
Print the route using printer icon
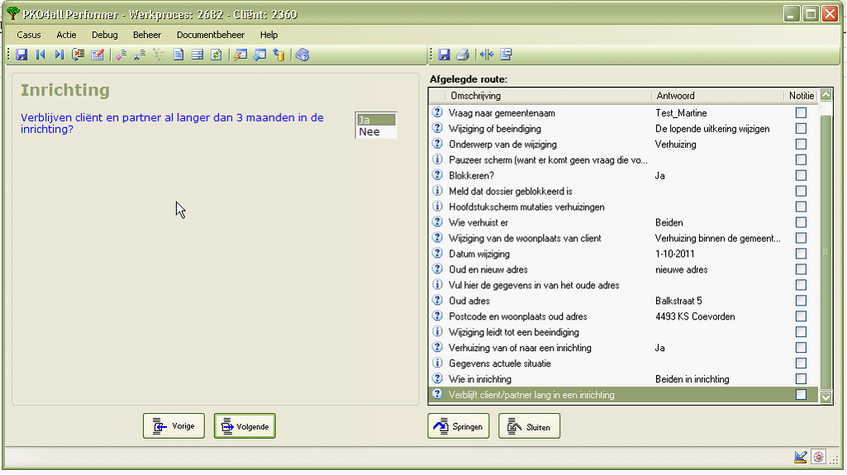[463, 55]
